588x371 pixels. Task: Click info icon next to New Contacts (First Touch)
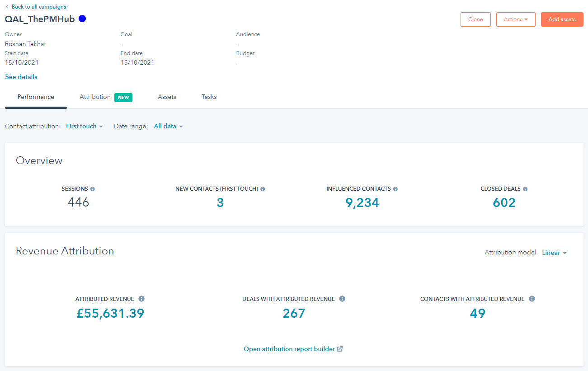tap(263, 189)
